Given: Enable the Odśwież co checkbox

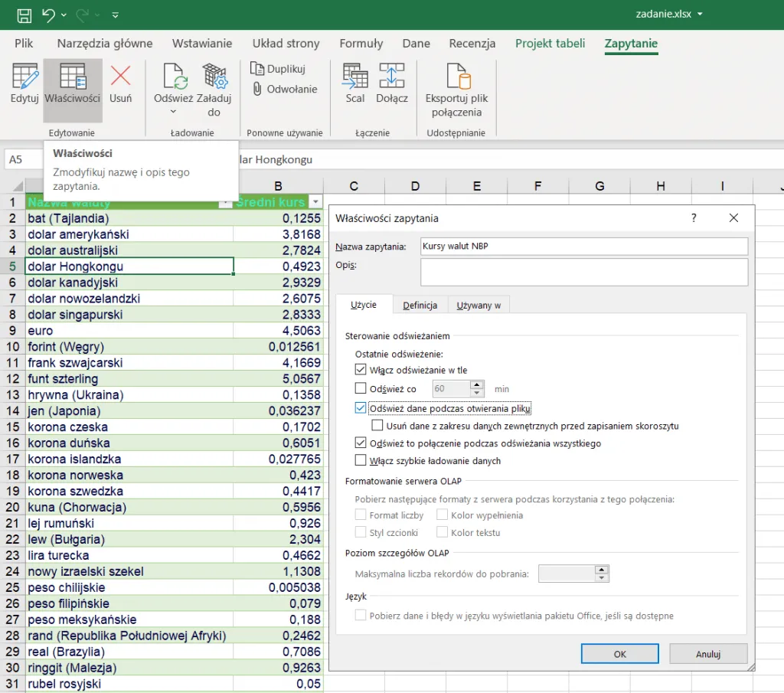Looking at the screenshot, I should [361, 388].
